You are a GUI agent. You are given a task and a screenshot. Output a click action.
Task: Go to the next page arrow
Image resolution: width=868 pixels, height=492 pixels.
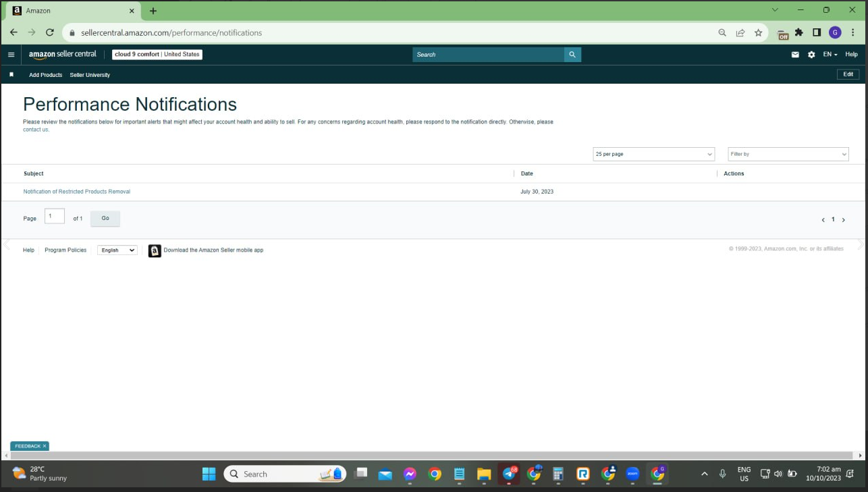843,220
